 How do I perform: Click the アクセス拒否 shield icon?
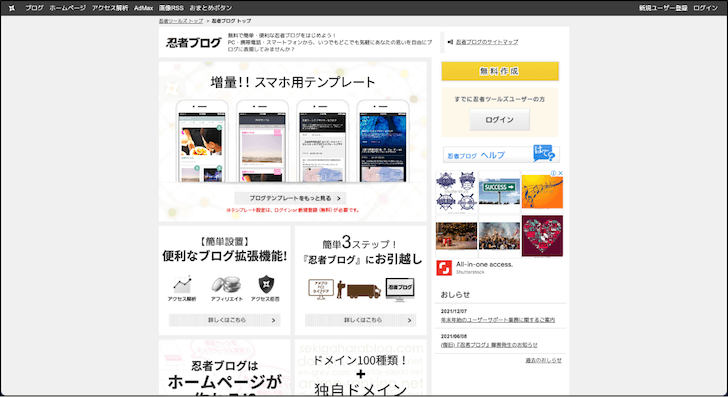[x=266, y=284]
